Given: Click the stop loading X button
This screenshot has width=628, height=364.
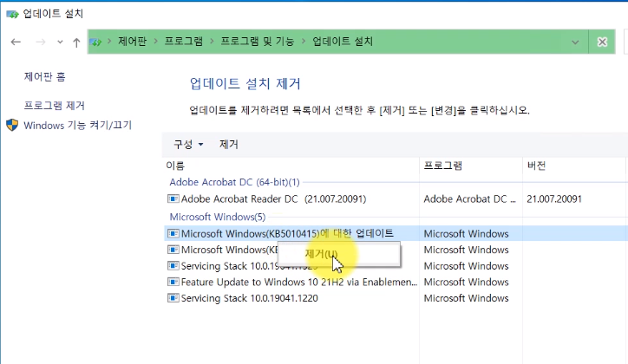Looking at the screenshot, I should pyautogui.click(x=602, y=42).
